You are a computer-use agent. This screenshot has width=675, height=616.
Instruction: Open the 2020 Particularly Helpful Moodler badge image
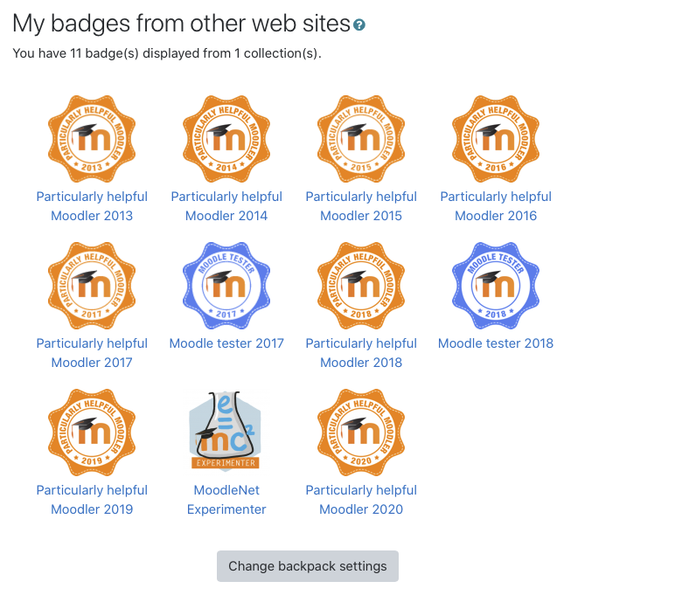(361, 433)
